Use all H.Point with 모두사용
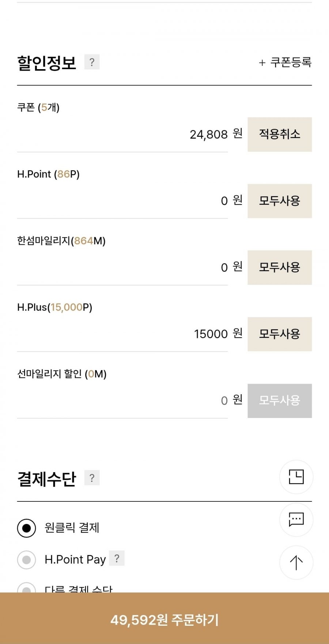 tap(280, 201)
